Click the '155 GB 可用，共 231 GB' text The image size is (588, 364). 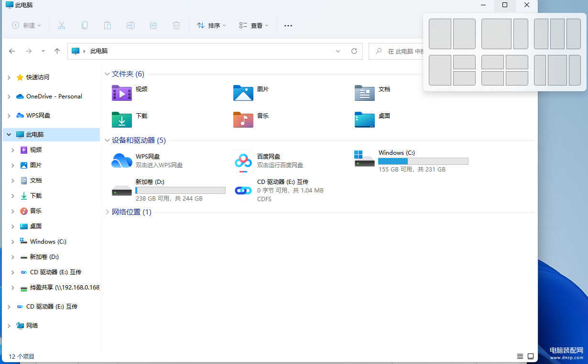[x=412, y=170]
